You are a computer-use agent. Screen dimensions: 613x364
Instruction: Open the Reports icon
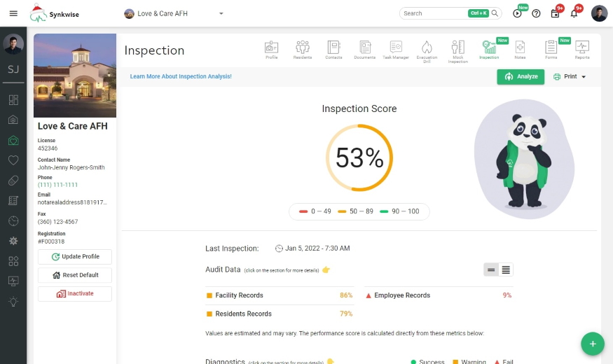(582, 50)
